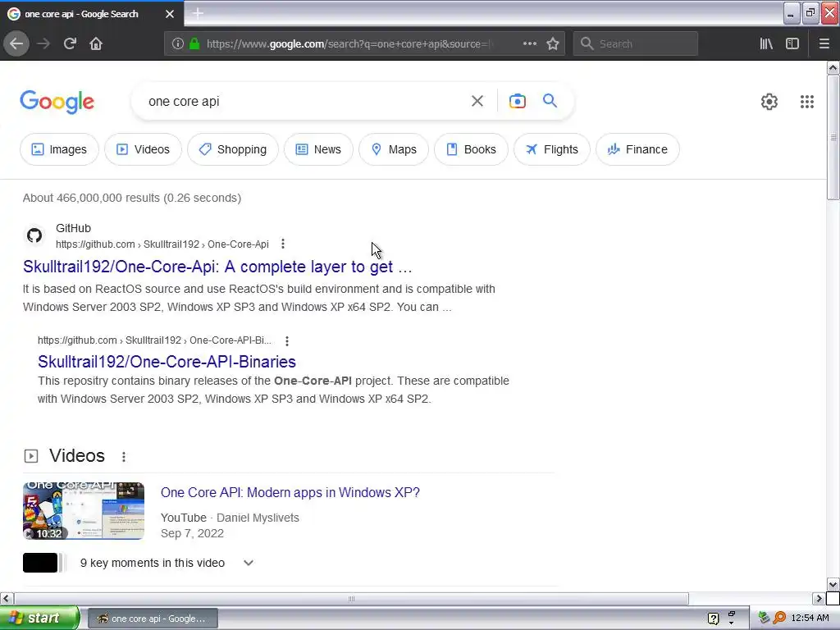
Task: Bookmark this page with the star icon
Action: (553, 43)
